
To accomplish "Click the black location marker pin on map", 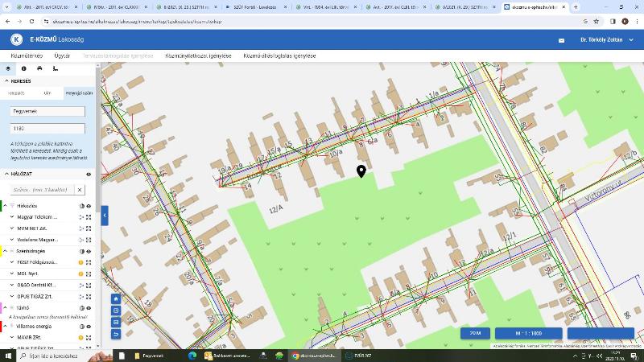I will [x=361, y=171].
